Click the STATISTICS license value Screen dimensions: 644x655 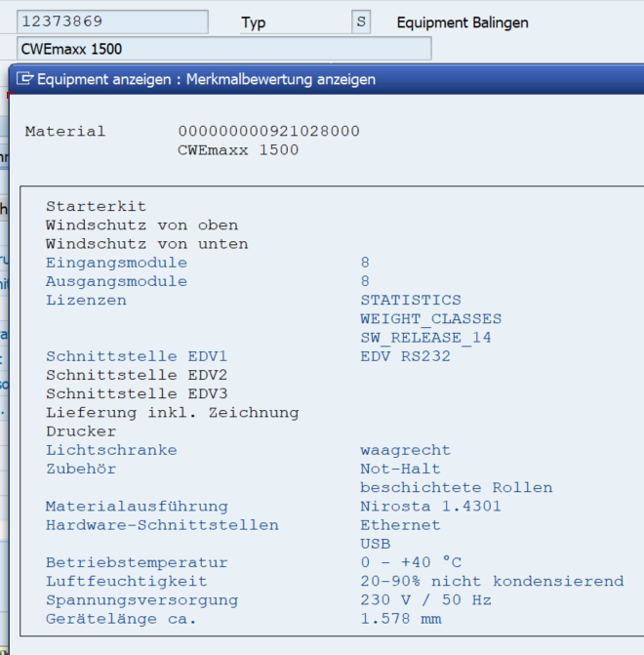coord(410,300)
